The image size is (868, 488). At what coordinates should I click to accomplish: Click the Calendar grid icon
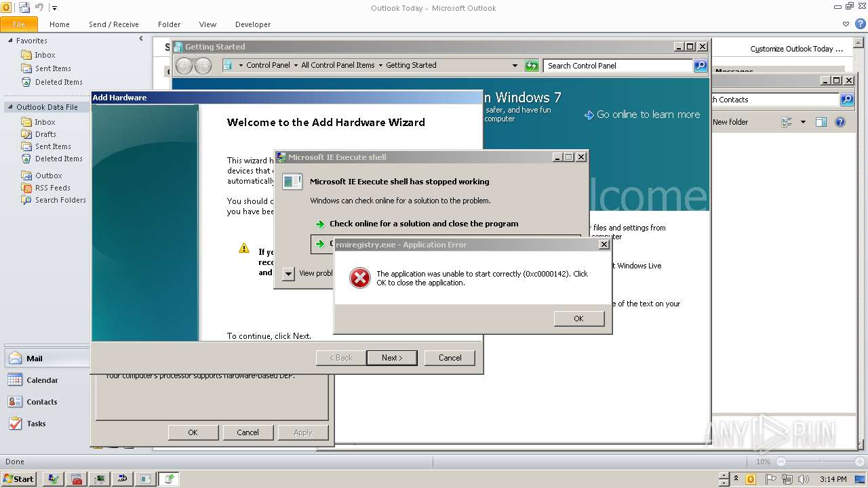click(15, 380)
